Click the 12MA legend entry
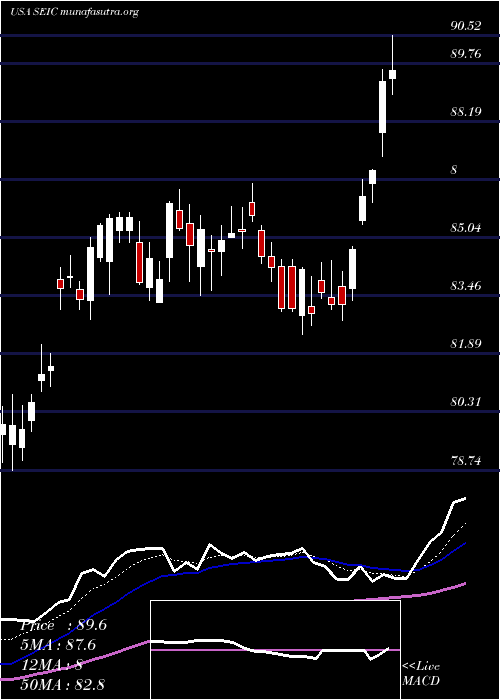The width and height of the screenshot is (500, 700). point(51,665)
